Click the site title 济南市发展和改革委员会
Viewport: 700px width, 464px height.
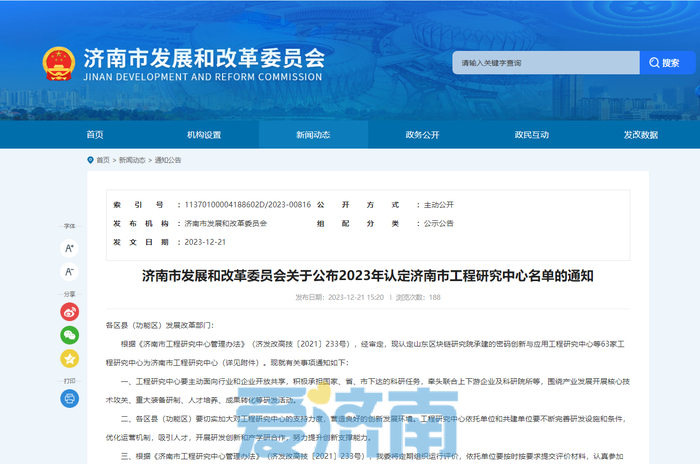click(204, 58)
